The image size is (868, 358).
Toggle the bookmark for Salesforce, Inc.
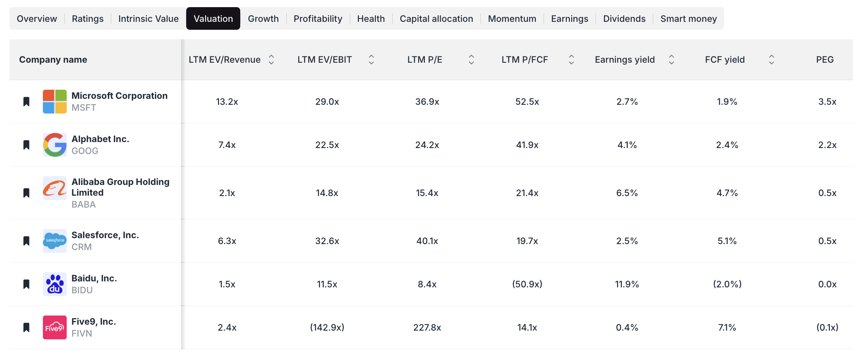pyautogui.click(x=26, y=241)
